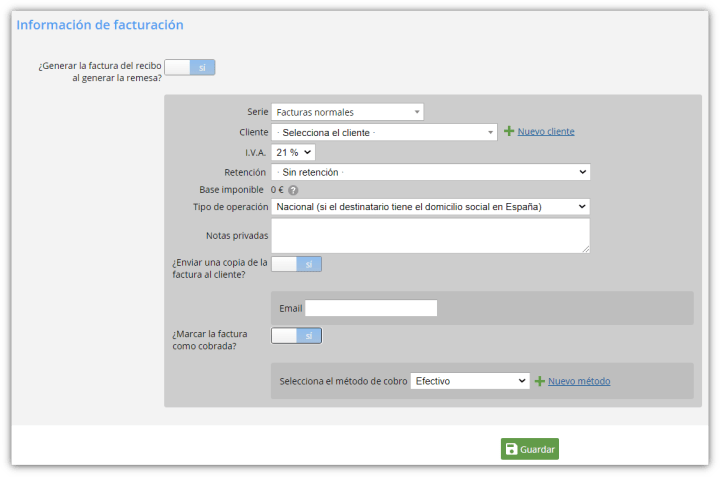This screenshot has width=720, height=477.
Task: Toggle mark invoice as paid switch
Action: click(x=297, y=336)
